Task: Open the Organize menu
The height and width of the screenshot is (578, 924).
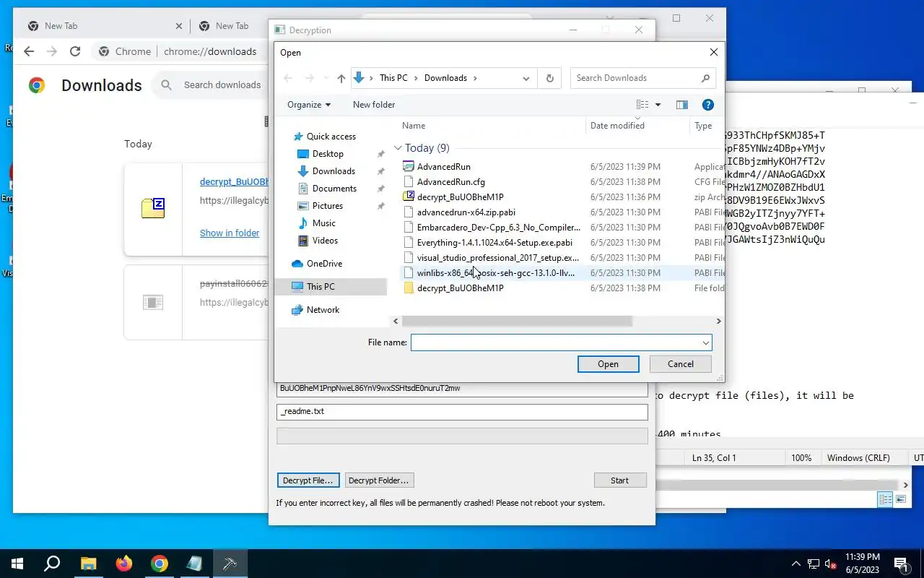Action: [309, 105]
